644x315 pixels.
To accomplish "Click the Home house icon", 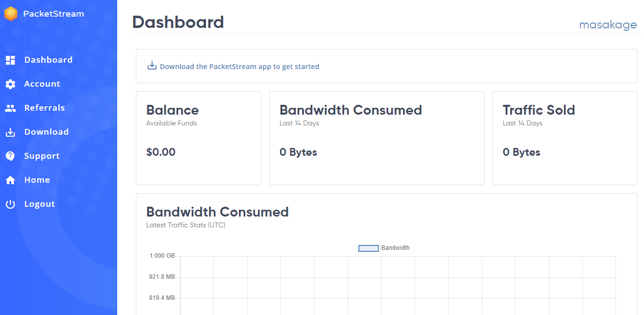I will (x=10, y=180).
